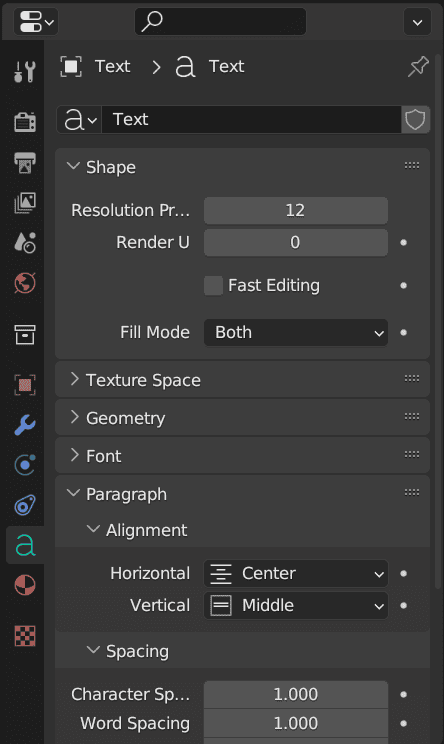This screenshot has width=444, height=744.
Task: Click the properties search field
Action: pos(221,21)
